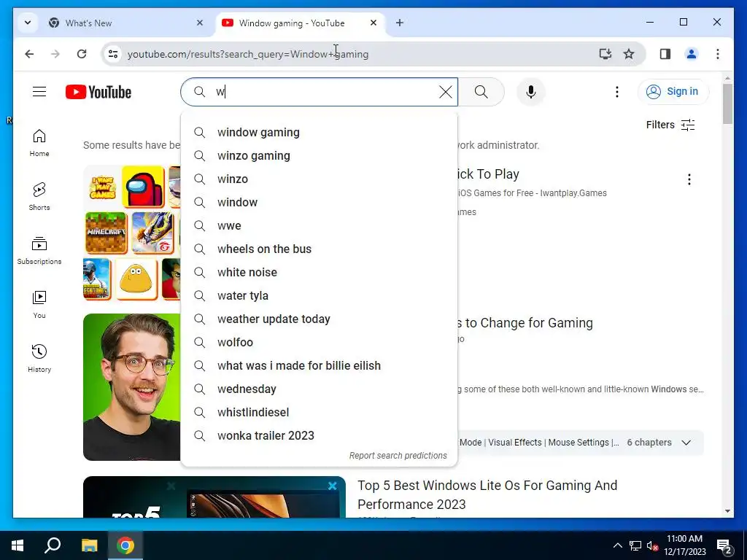Image resolution: width=747 pixels, height=560 pixels.
Task: Open the first result's three-dot action menu
Action: 689,179
